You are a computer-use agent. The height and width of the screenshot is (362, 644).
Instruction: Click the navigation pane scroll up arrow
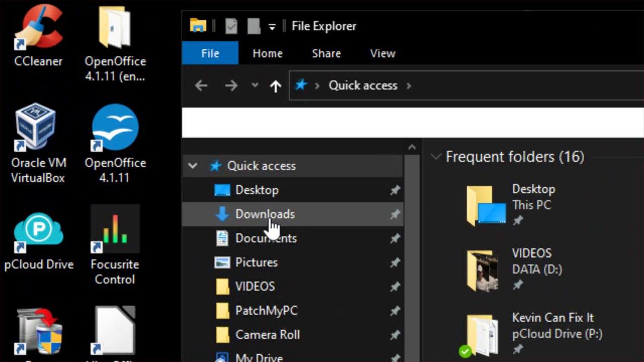[412, 147]
